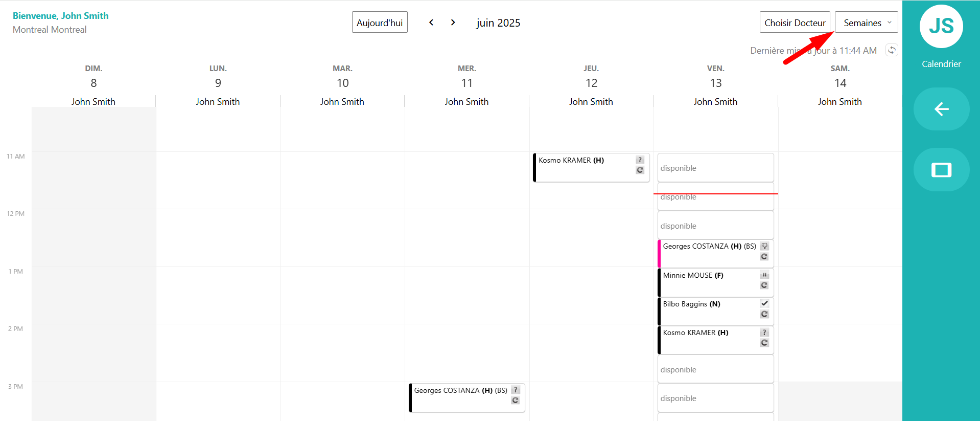The height and width of the screenshot is (421, 980).
Task: Click the back arrow icon in teal sidebar
Action: 941,109
